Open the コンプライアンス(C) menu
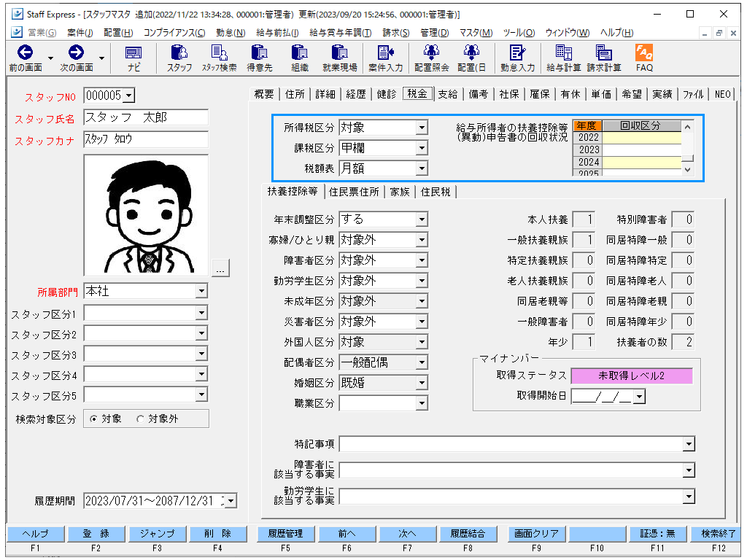This screenshot has height=560, width=747. pyautogui.click(x=174, y=32)
